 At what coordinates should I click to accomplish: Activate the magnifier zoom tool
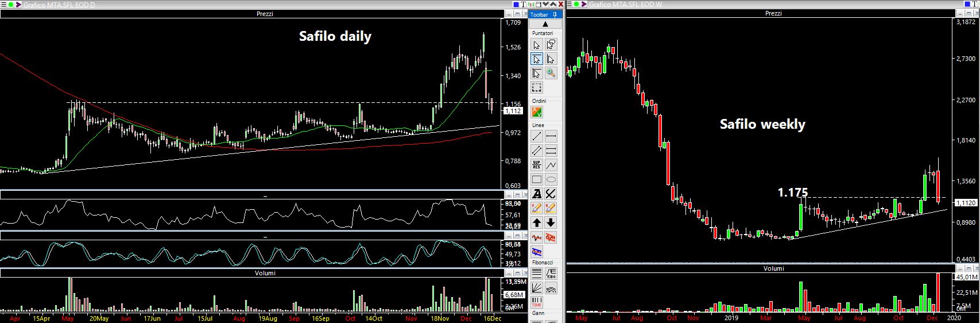coord(551,73)
